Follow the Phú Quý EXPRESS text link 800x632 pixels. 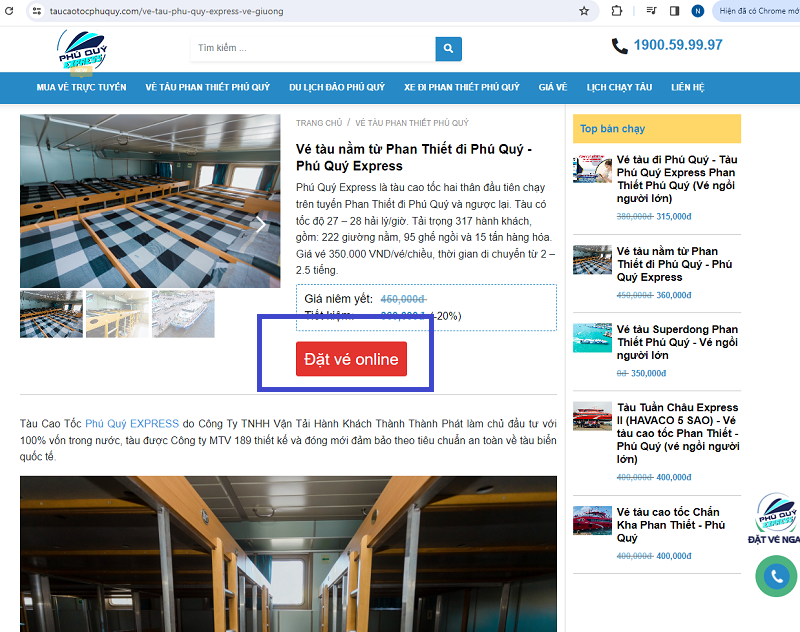coord(132,423)
